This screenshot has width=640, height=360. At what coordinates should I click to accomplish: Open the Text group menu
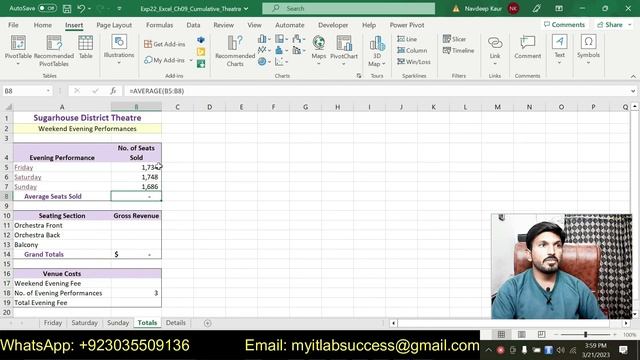point(560,49)
